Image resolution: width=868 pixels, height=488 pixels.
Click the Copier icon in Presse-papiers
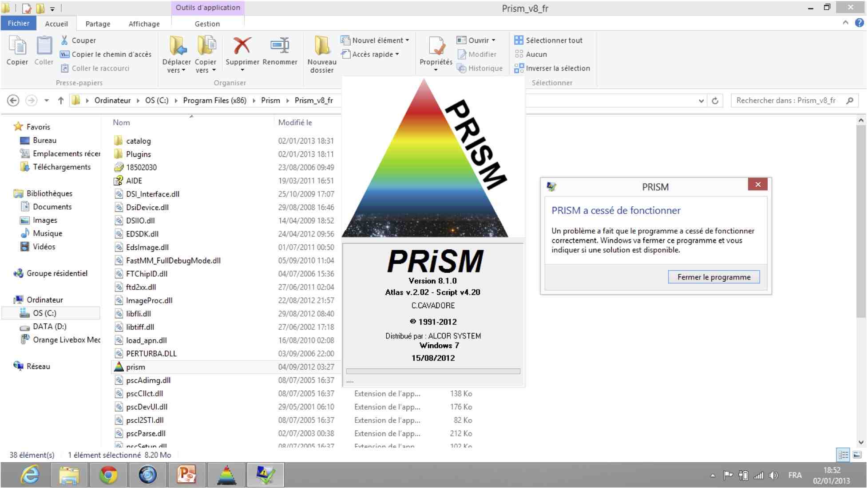pyautogui.click(x=17, y=46)
